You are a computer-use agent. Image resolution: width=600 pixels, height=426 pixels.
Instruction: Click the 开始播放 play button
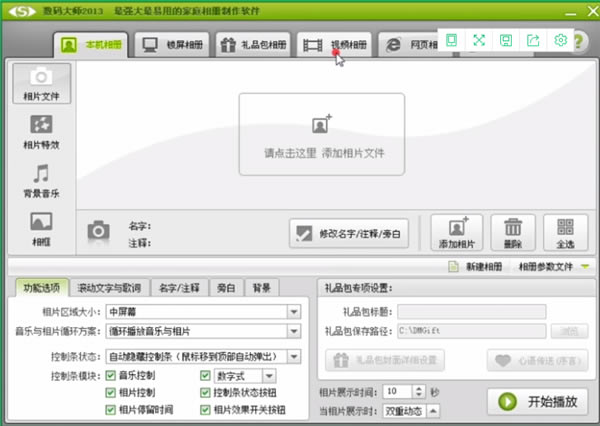coord(538,402)
